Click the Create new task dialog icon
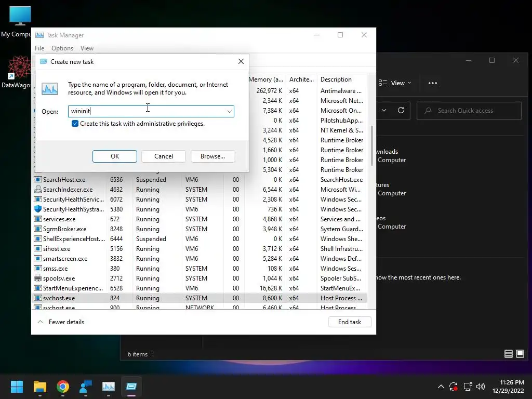Screen dimensions: 532x399 [x=44, y=61]
